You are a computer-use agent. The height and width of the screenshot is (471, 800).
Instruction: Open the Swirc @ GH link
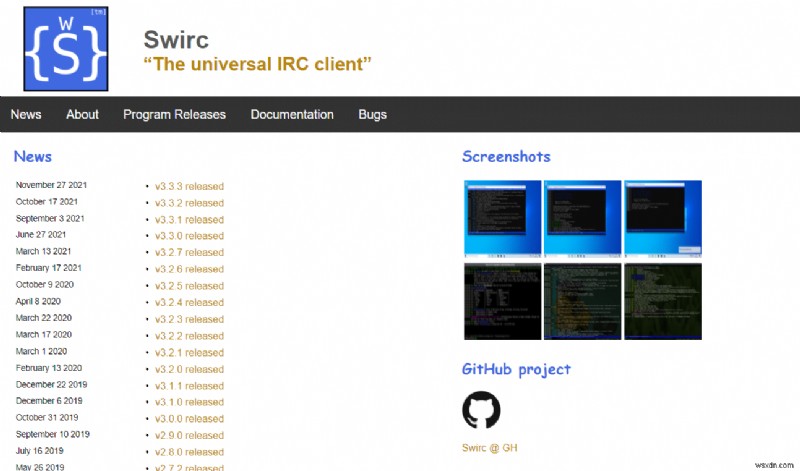tap(489, 448)
